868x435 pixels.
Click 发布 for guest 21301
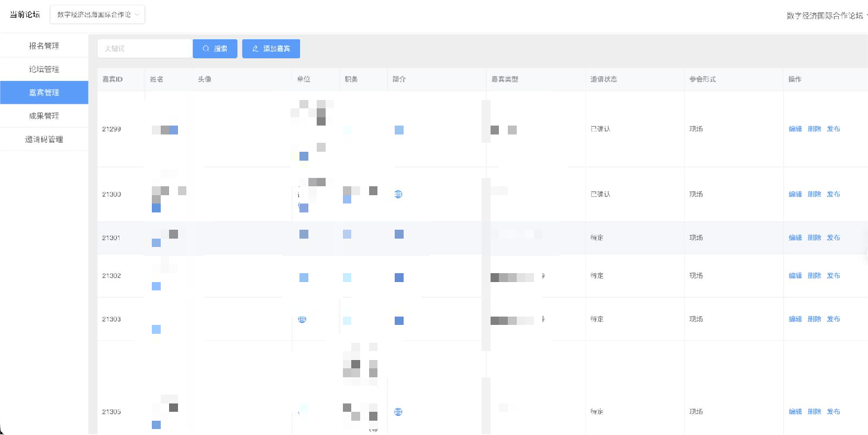click(x=833, y=238)
